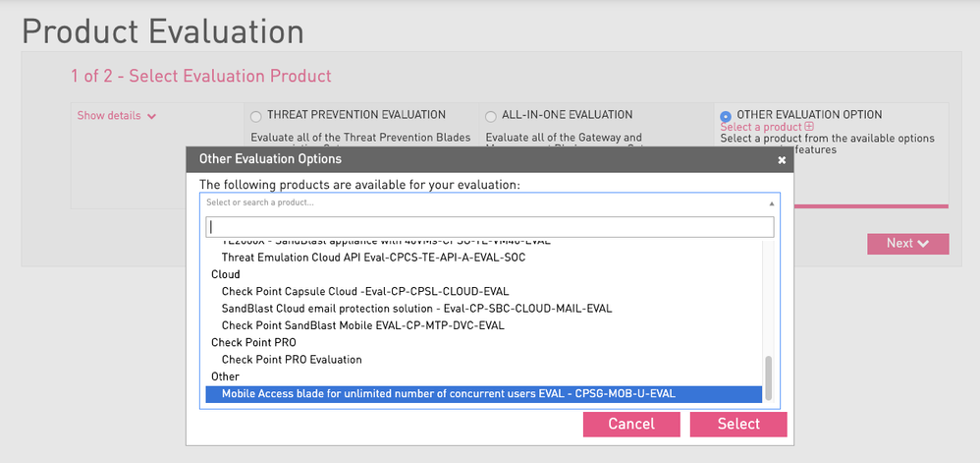
Task: Choose Check Point SandBlast Mobile EVAL option
Action: 484,325
